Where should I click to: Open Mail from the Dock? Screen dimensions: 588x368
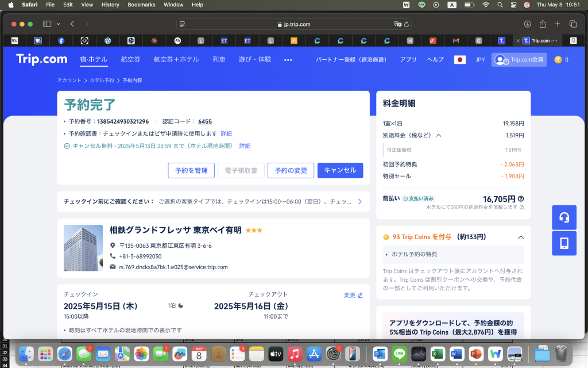point(103,354)
